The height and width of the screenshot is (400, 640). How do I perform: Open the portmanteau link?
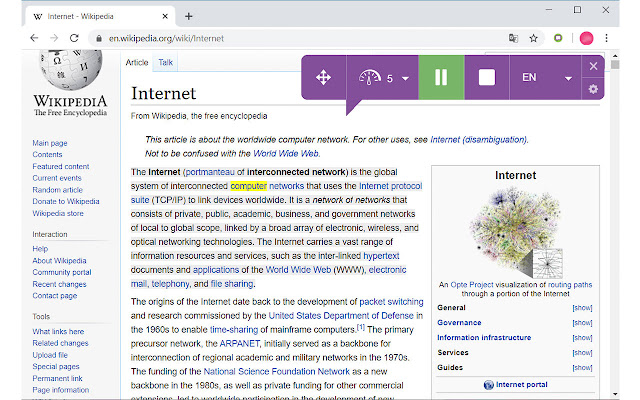tap(210, 172)
